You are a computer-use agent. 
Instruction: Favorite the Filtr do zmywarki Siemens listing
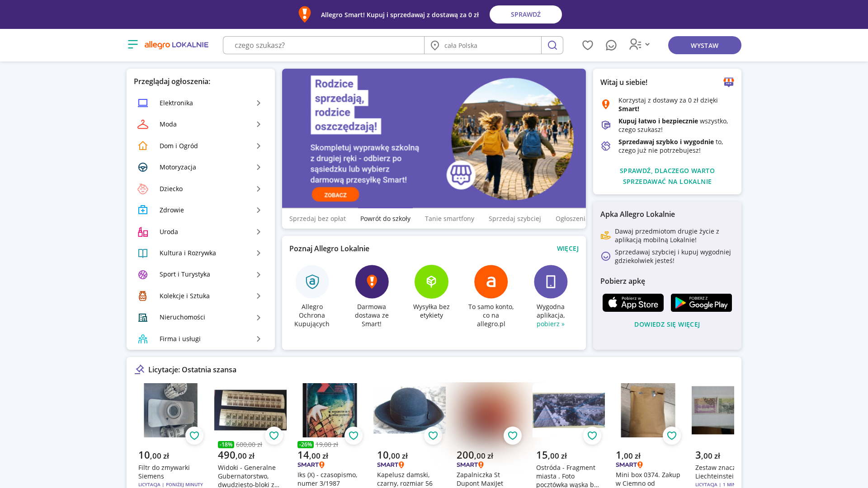pyautogui.click(x=194, y=436)
